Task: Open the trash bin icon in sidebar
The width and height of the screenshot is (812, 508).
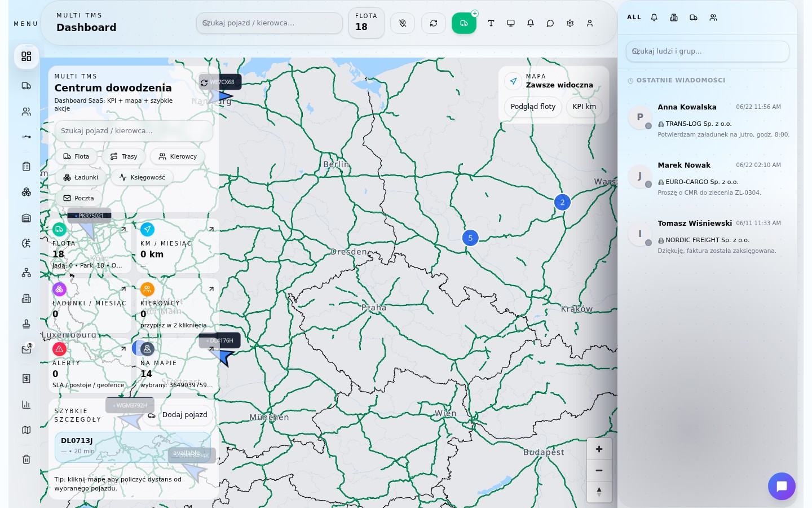Action: pyautogui.click(x=26, y=459)
